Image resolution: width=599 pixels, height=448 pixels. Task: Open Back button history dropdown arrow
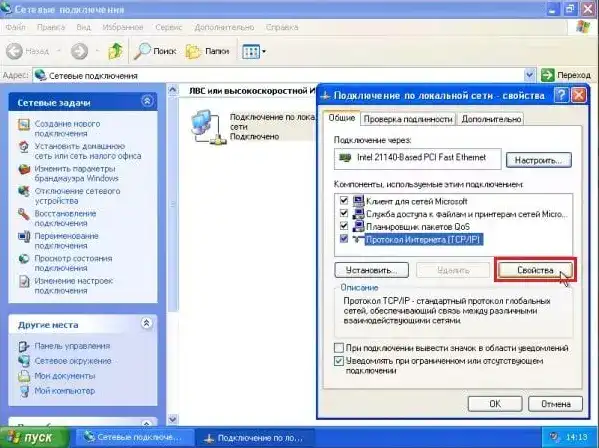(59, 51)
